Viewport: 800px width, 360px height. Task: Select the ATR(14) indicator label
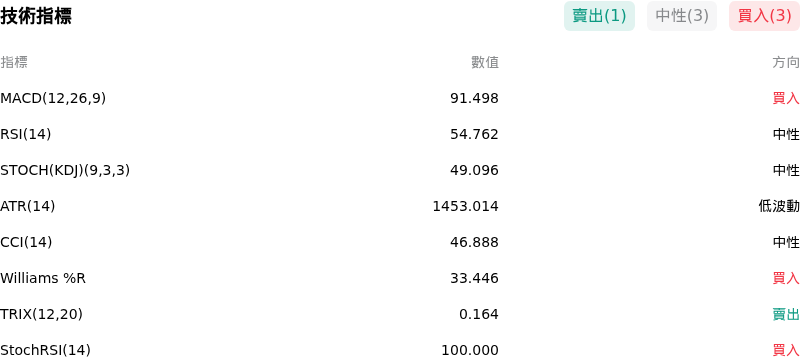tap(28, 206)
